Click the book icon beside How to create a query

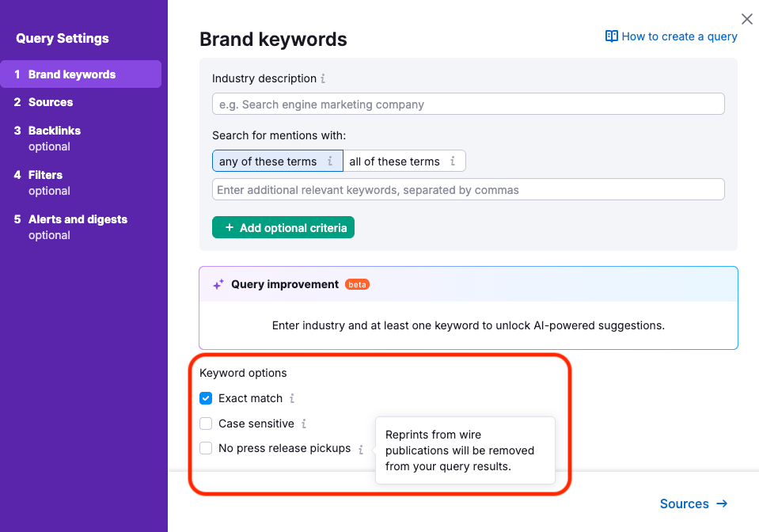[x=611, y=36]
